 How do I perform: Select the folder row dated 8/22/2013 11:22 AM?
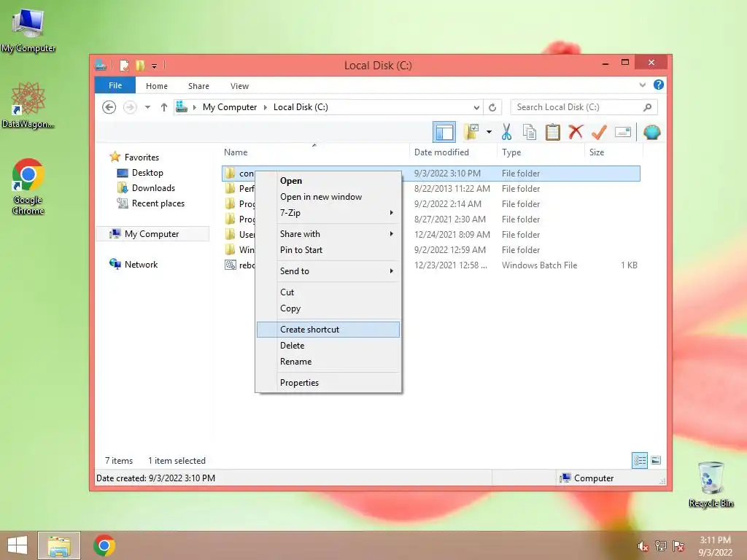click(x=430, y=189)
